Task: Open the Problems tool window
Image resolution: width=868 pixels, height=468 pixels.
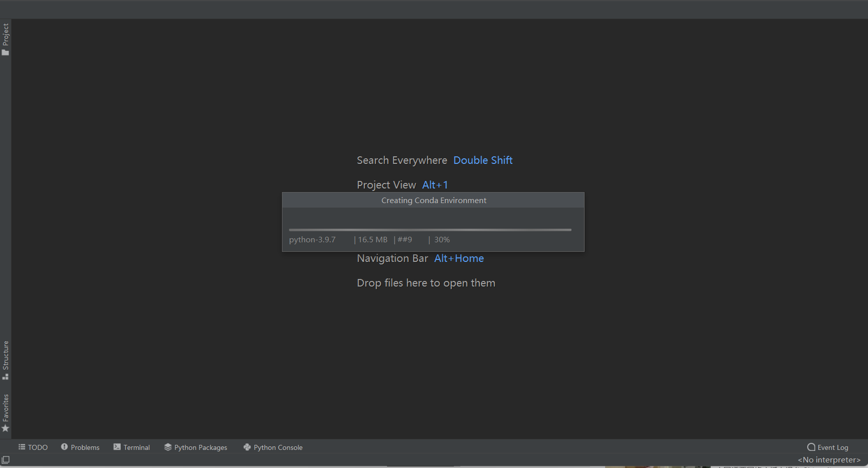Action: click(80, 447)
